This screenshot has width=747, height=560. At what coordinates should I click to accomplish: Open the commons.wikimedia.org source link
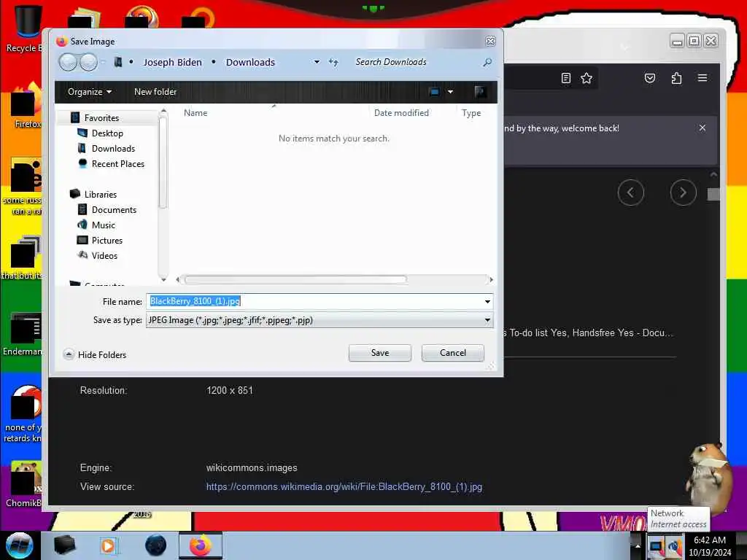(x=344, y=486)
